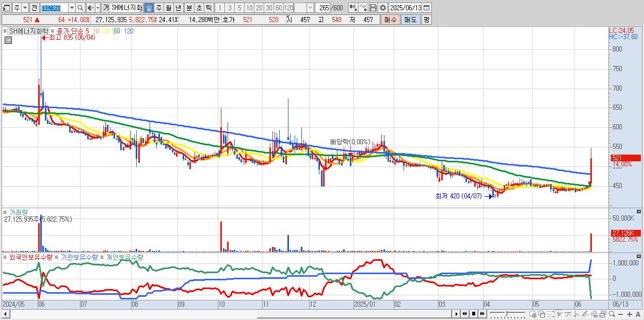Click the indicator add icon beside 600

point(353,8)
